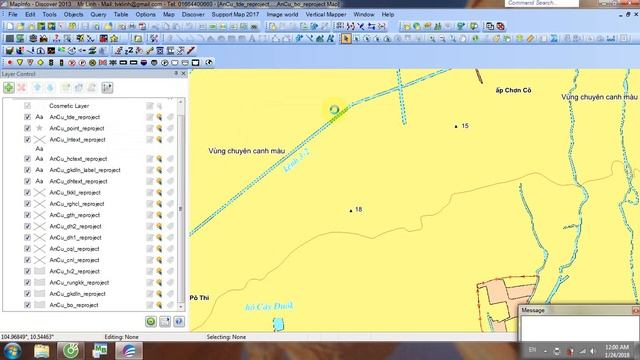Choose the Grabber hand pan tool

coord(462,39)
